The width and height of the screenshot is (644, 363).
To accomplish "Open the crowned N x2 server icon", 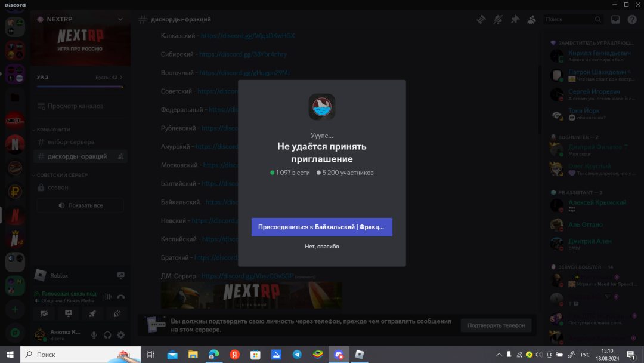I will pos(15,239).
